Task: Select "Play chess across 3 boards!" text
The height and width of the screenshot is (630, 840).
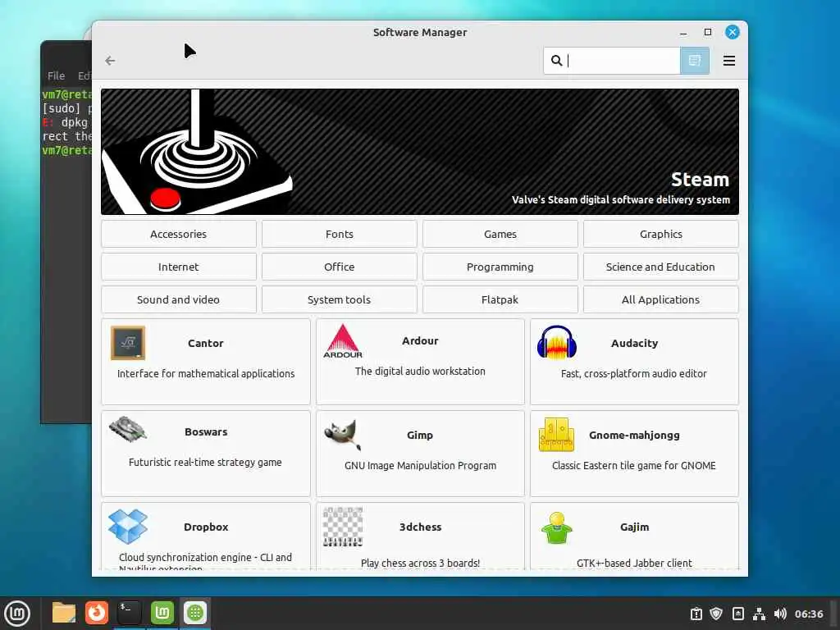Action: tap(420, 563)
